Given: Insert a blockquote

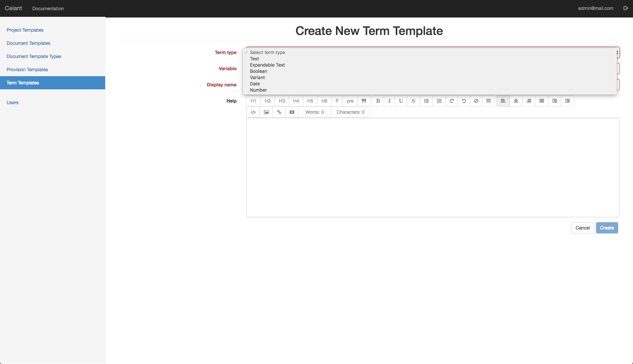Looking at the screenshot, I should click(x=364, y=101).
